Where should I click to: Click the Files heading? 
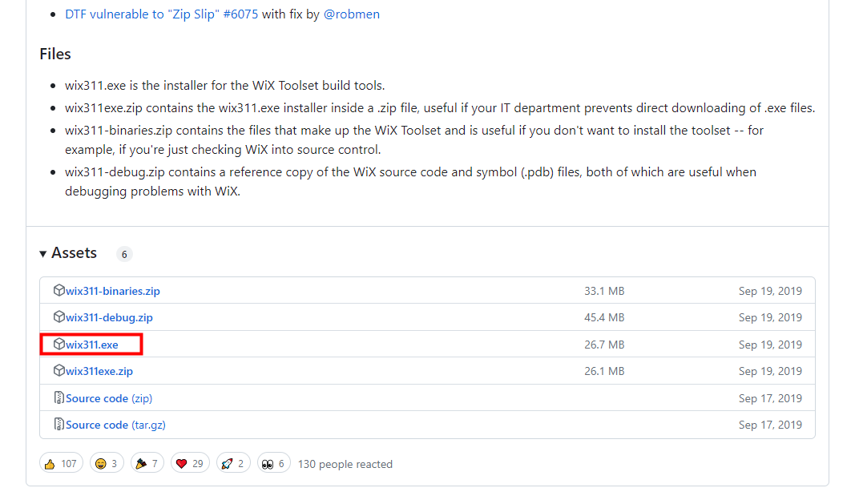point(55,54)
